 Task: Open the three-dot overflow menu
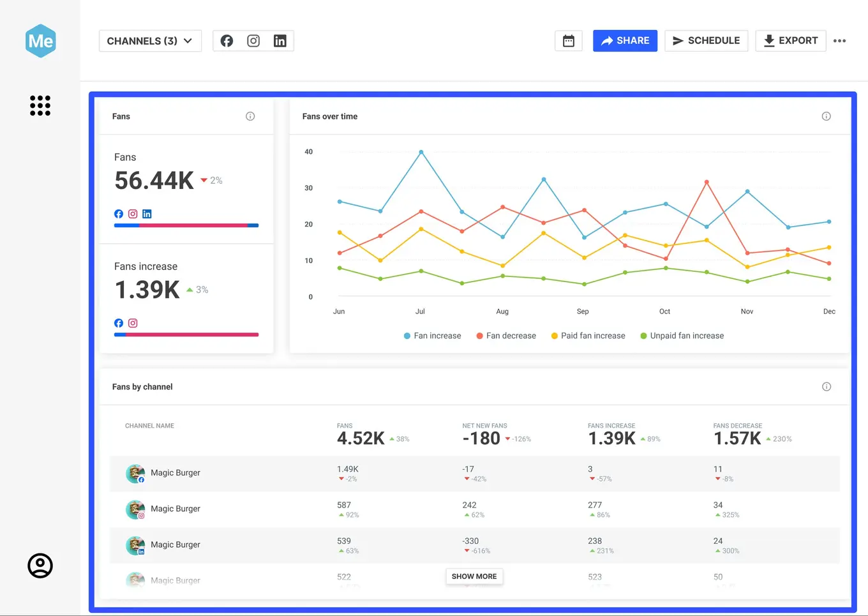840,40
